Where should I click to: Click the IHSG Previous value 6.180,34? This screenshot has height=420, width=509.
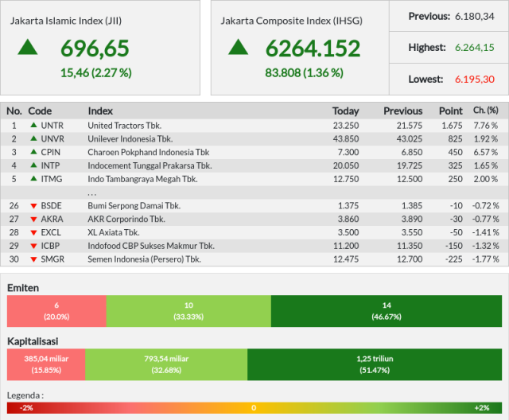point(475,16)
